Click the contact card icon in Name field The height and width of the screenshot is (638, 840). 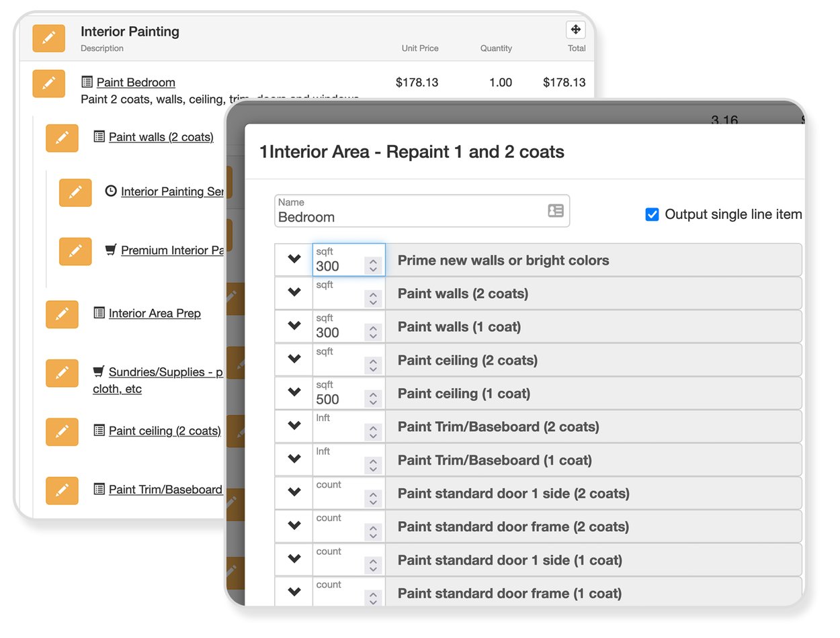[555, 211]
